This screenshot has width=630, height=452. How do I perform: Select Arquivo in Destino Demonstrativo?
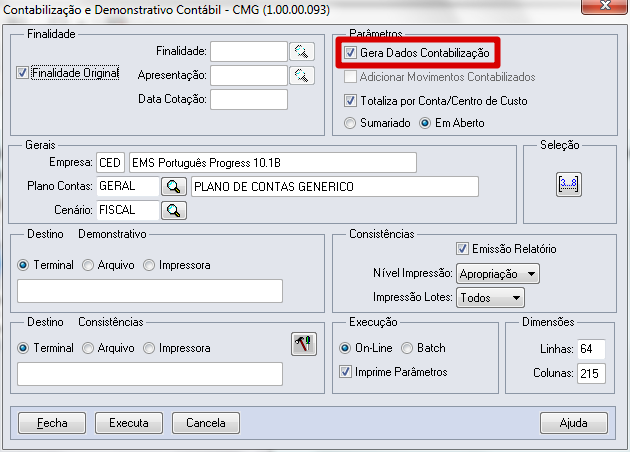tap(88, 265)
